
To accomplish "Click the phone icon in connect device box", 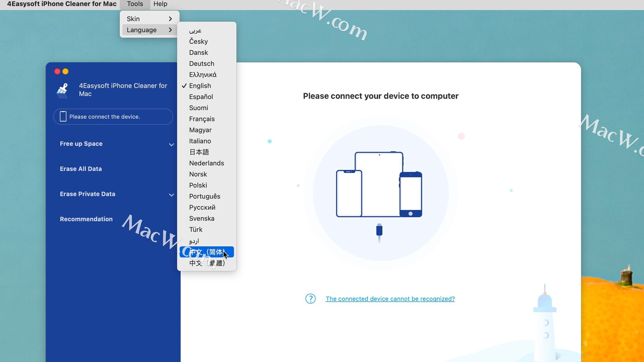I will click(63, 116).
